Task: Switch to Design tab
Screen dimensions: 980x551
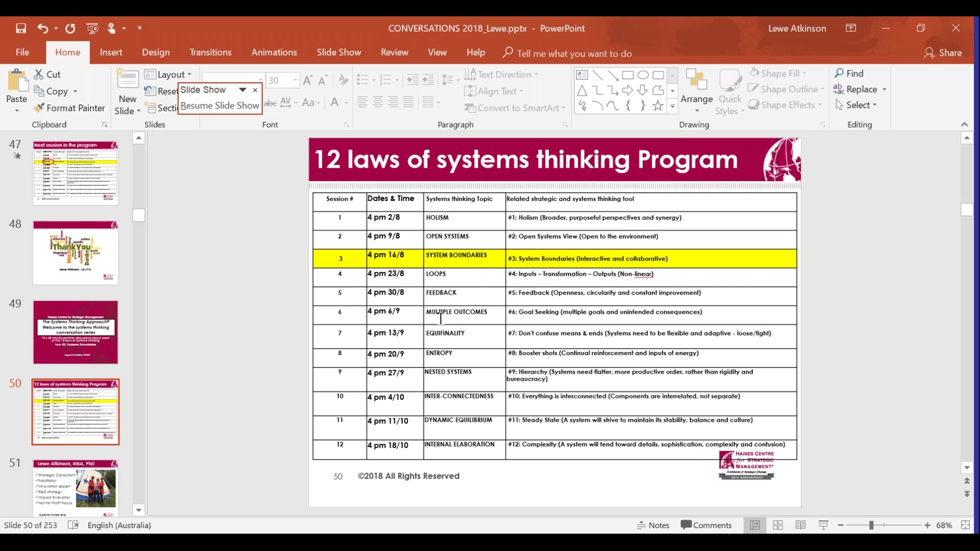Action: click(x=156, y=52)
